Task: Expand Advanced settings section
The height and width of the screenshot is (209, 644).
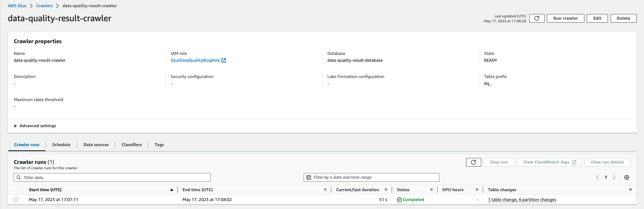Action: (x=35, y=126)
